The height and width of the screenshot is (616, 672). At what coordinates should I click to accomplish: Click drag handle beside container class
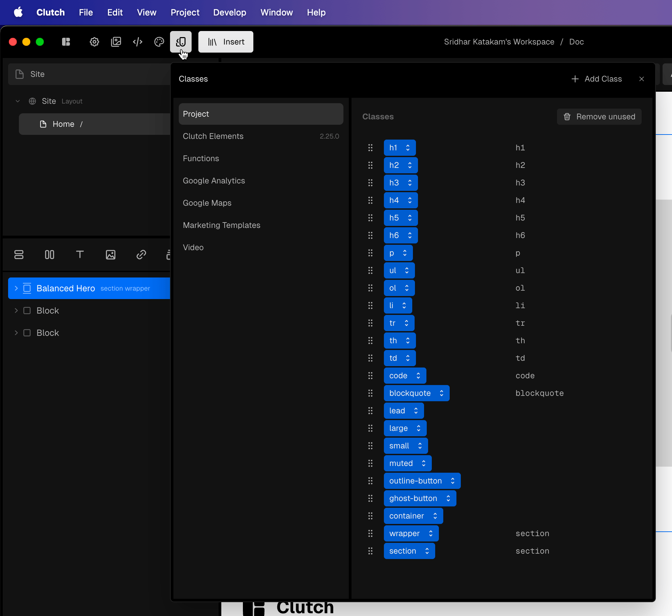(370, 516)
